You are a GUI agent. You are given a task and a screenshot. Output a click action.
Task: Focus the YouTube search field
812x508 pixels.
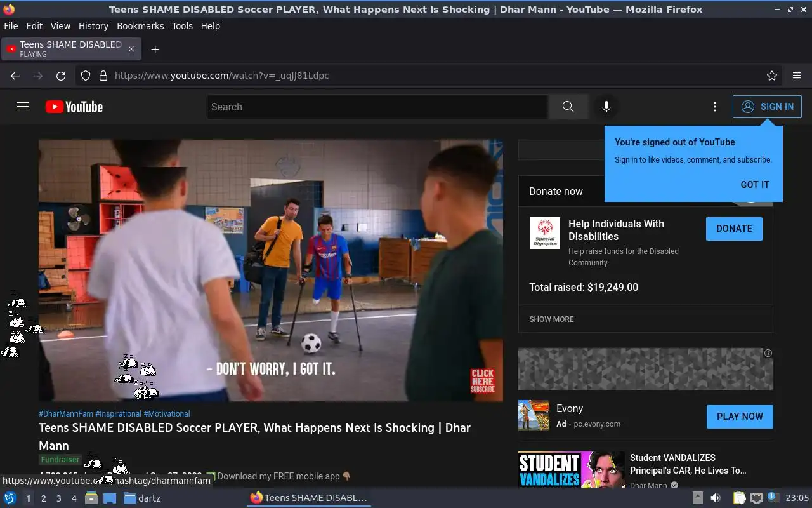coord(377,107)
